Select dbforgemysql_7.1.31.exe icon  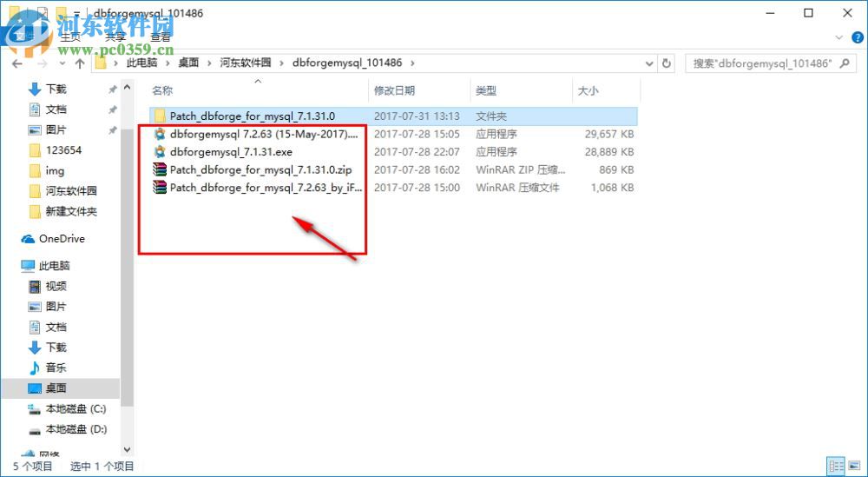[x=160, y=152]
